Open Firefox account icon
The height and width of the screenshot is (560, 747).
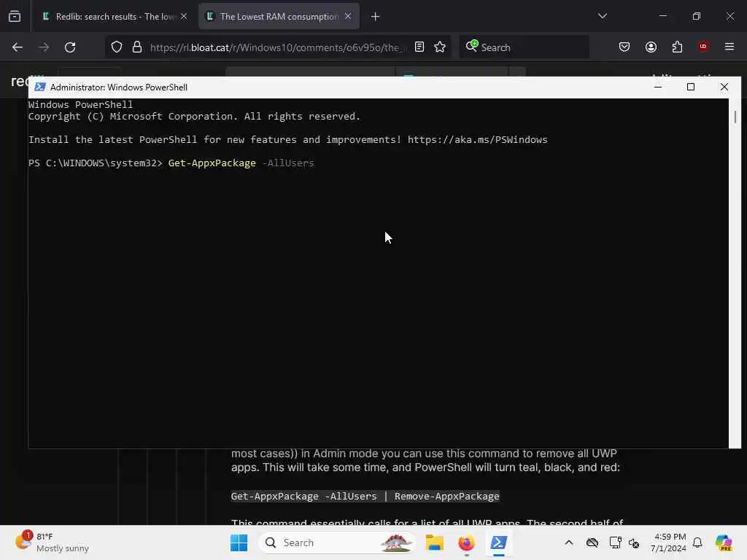(x=651, y=47)
